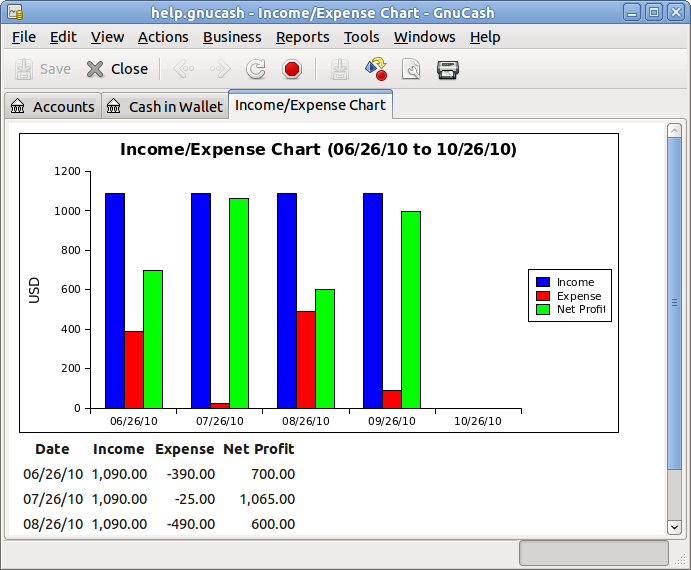Click the Expense column header in table

[x=184, y=449]
